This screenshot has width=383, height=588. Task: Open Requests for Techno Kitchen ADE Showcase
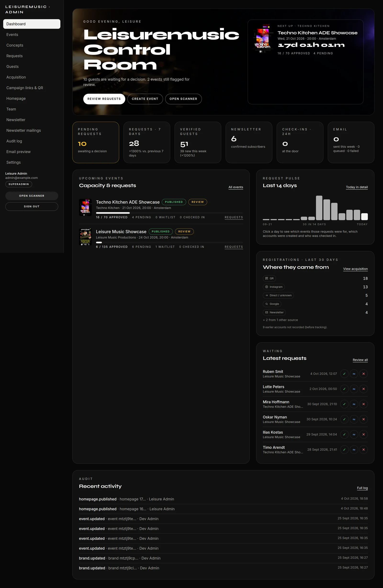(234, 217)
